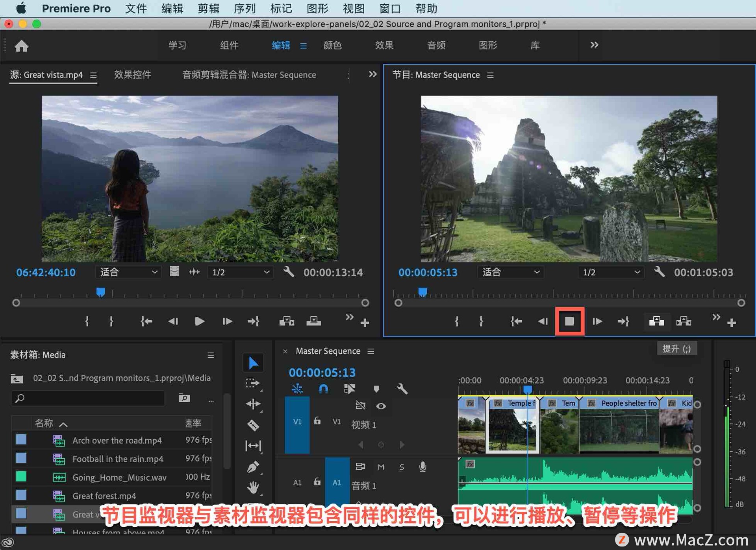Toggle the timeline Snap magnet icon
The width and height of the screenshot is (756, 550).
[323, 389]
